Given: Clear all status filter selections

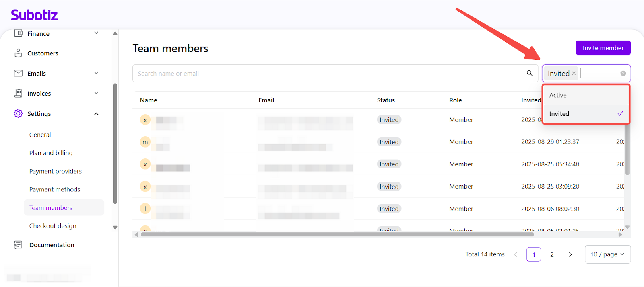Looking at the screenshot, I should pyautogui.click(x=623, y=74).
